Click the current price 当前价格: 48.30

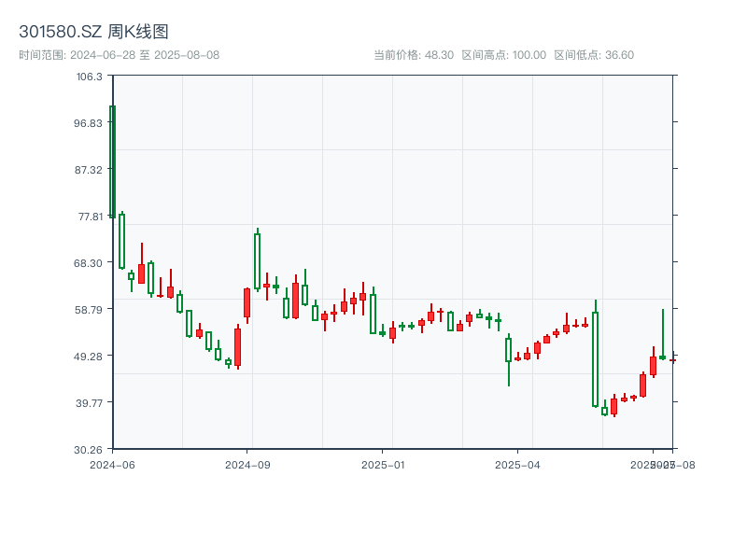click(413, 55)
